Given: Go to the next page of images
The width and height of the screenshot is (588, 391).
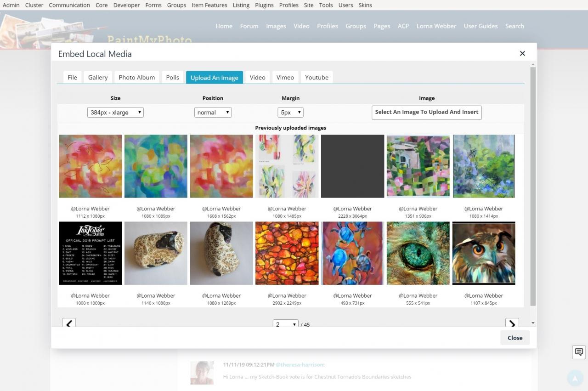Looking at the screenshot, I should point(512,323).
